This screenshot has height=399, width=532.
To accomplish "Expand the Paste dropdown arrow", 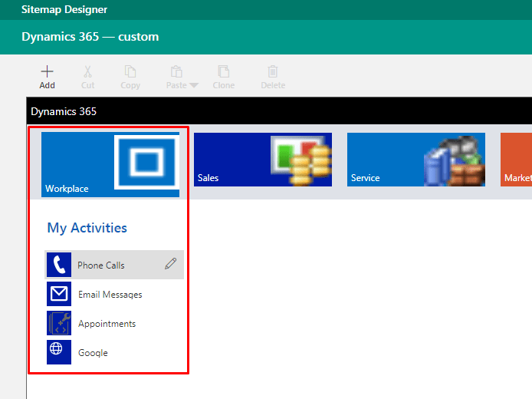I will pos(194,85).
